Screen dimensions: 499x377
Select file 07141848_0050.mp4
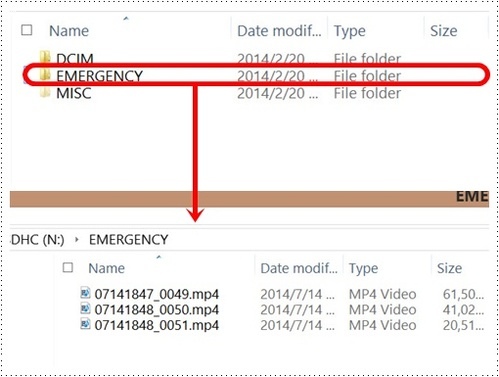click(157, 310)
